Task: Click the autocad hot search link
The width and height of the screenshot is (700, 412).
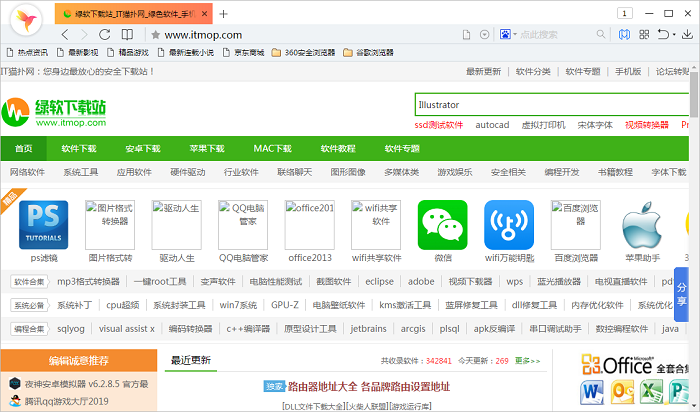Action: (x=492, y=125)
